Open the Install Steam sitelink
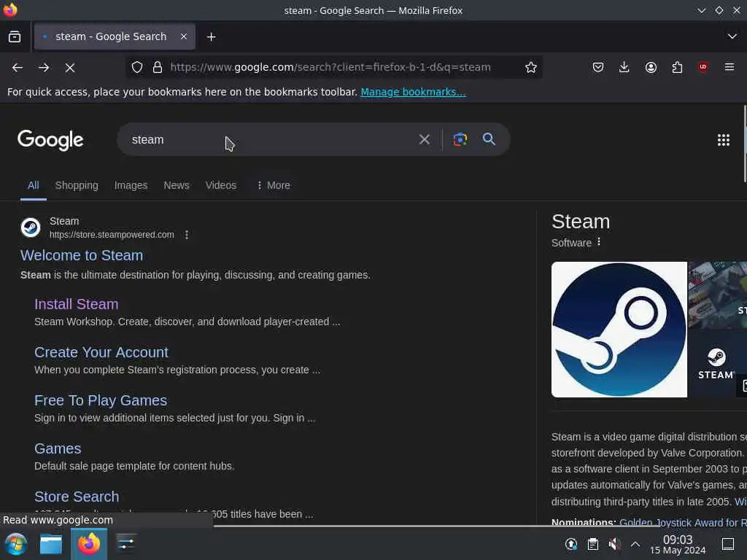This screenshot has height=560, width=747. (76, 304)
